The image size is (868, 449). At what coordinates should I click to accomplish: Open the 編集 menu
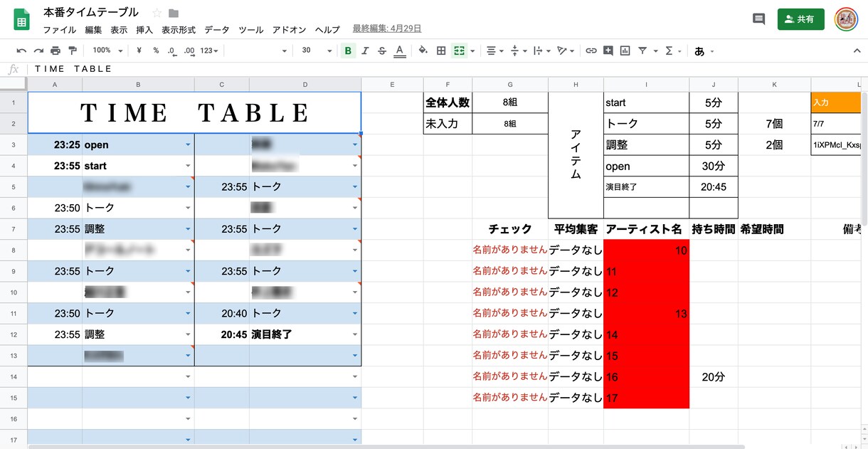(93, 30)
